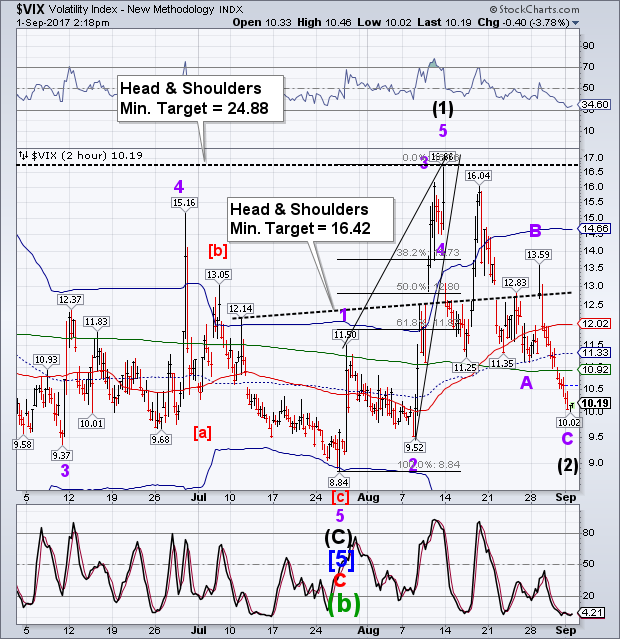620x639 pixels.
Task: Click the date stamp '1-Sep-2017 2:18pm'
Action: click(63, 23)
